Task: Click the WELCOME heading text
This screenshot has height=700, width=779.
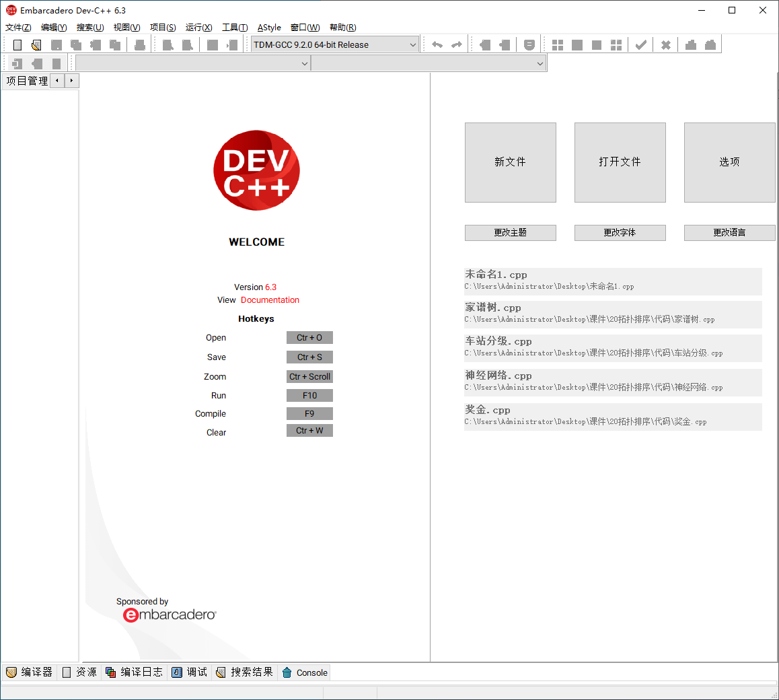Action: tap(256, 242)
